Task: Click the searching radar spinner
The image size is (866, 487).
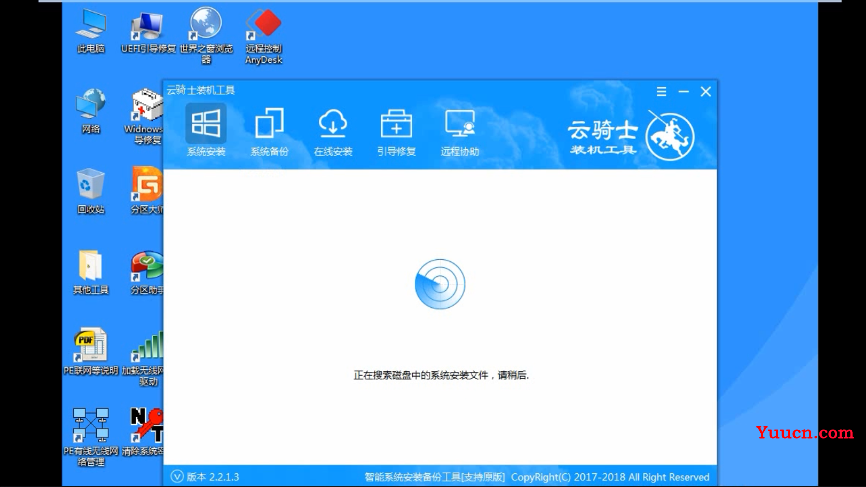Action: pos(440,284)
